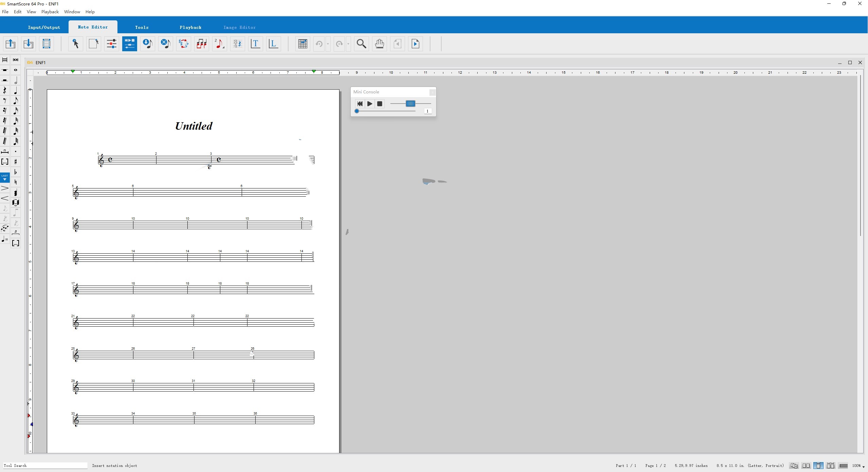This screenshot has width=868, height=472.
Task: Select the tempo quarter-note-equals tool
Action: 5,239
